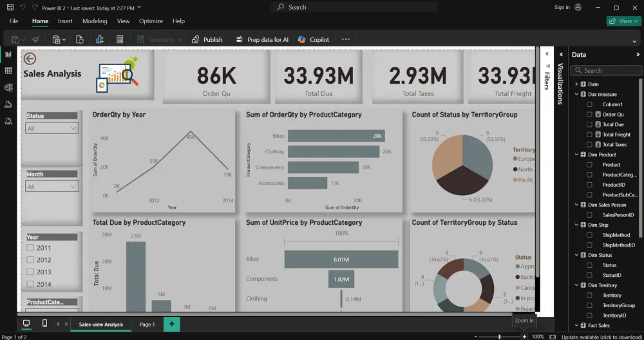The image size is (644, 340).
Task: Expand the Filters pane chevron
Action: point(547,54)
